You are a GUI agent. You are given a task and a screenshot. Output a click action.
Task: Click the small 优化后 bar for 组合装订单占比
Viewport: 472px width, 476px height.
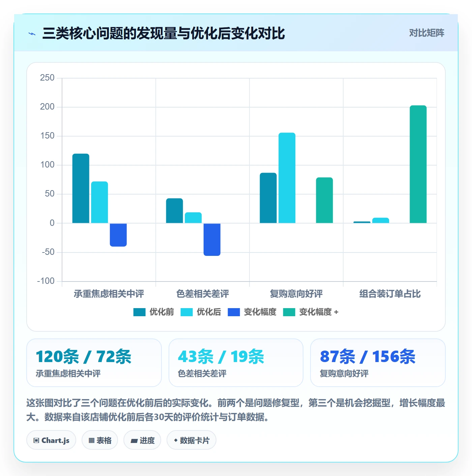(381, 220)
